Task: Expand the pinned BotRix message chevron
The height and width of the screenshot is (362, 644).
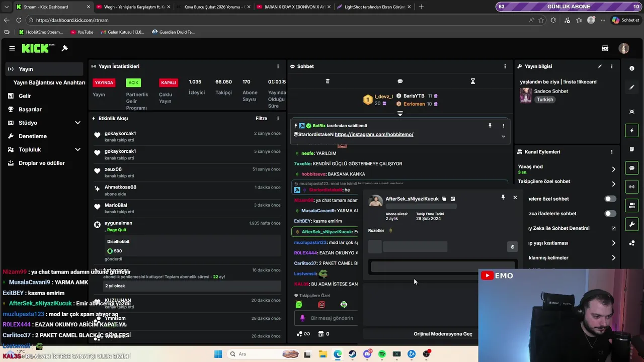Action: click(503, 136)
